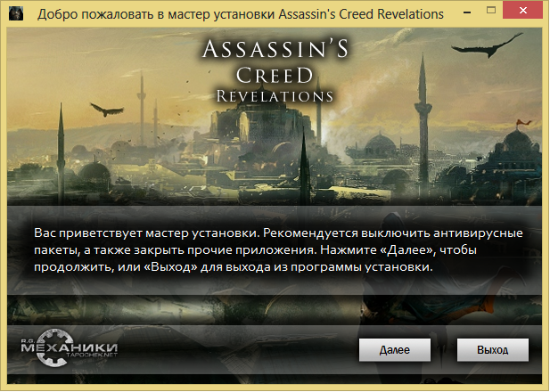Click the word «Выход» in the message text

170,267
